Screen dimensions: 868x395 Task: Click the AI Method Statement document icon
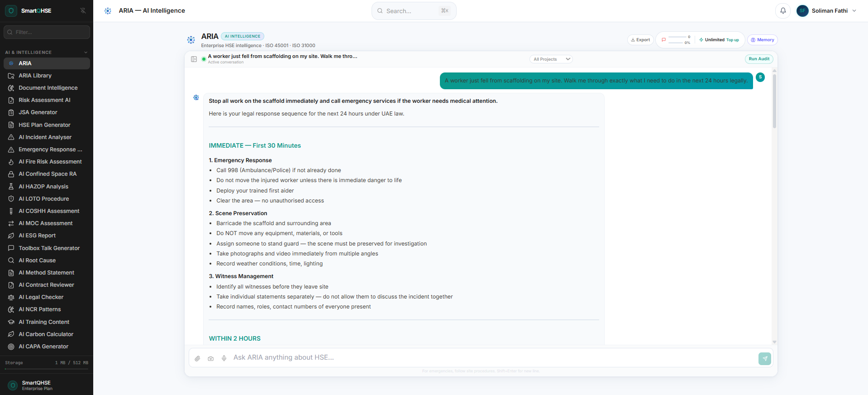11,273
